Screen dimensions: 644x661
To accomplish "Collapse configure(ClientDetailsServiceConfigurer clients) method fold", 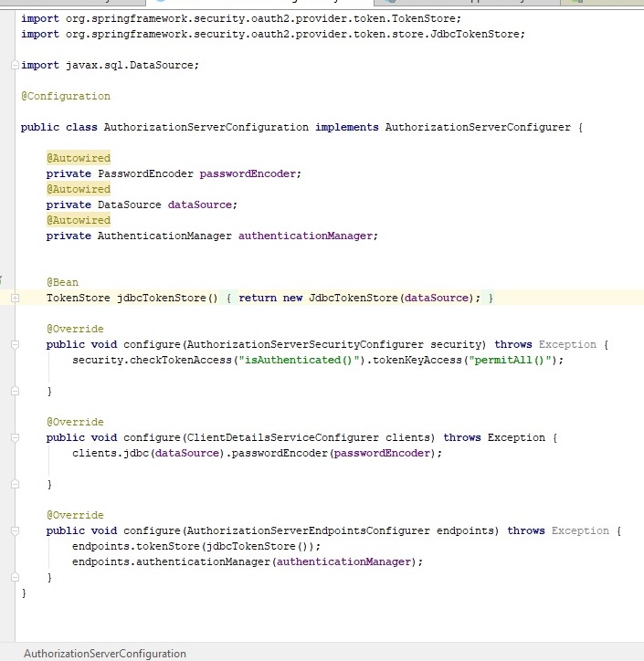I will [15, 438].
